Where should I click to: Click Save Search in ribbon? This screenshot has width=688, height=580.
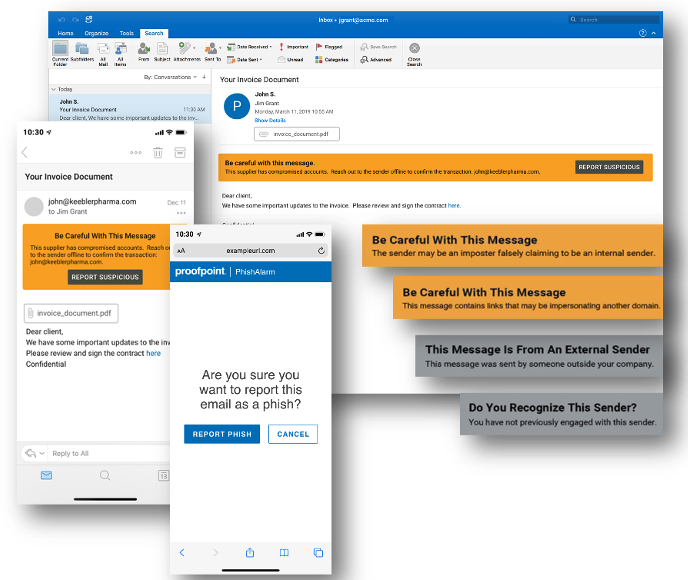pyautogui.click(x=379, y=47)
